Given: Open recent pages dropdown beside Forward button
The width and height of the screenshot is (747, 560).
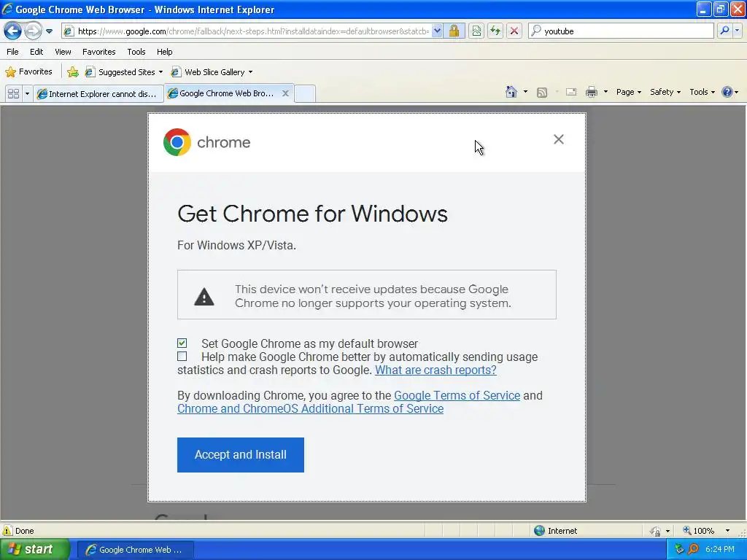Looking at the screenshot, I should tap(49, 31).
